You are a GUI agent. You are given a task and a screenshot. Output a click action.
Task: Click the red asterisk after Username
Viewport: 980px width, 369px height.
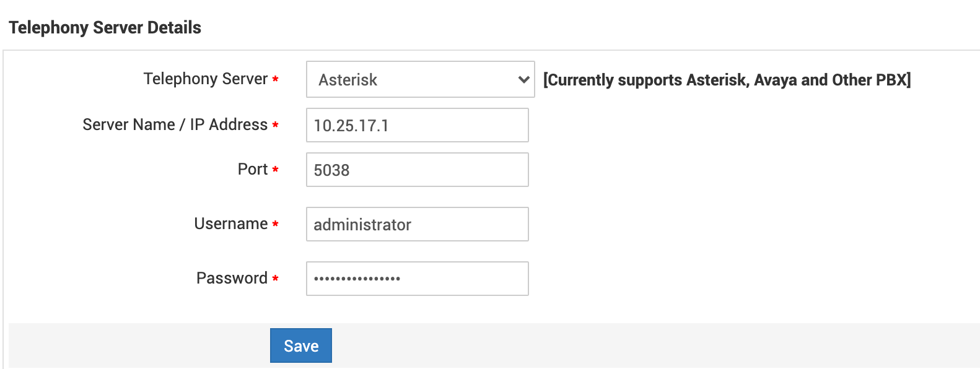(x=275, y=225)
